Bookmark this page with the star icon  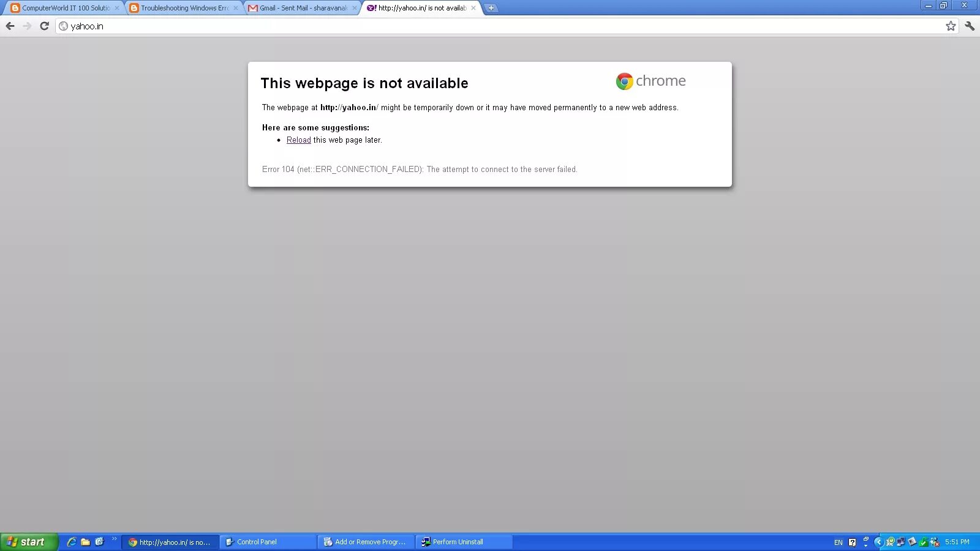(x=951, y=26)
